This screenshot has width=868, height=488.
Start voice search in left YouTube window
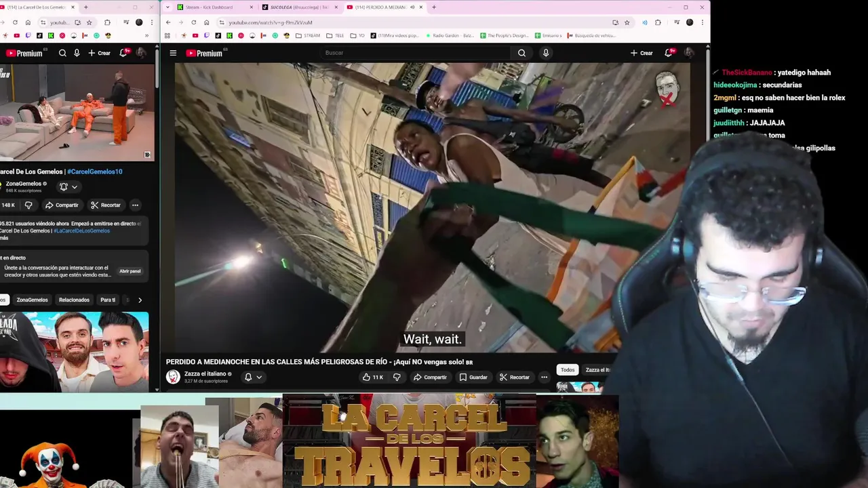pos(77,53)
